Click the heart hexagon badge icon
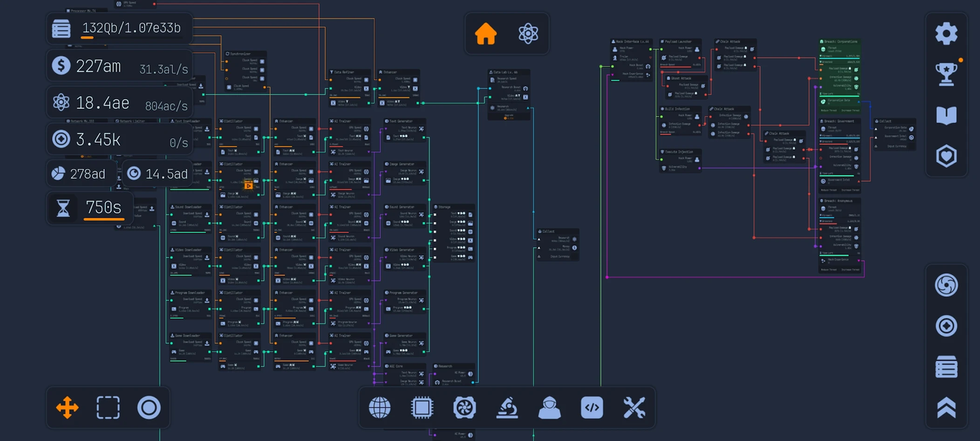This screenshot has height=441, width=980. click(946, 154)
